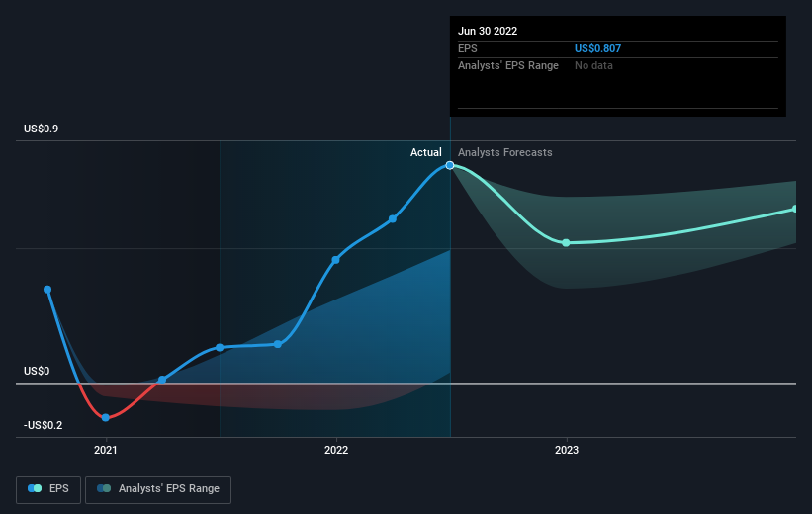
Task: Select the Jun 30 2022 EPS data point
Action: pos(450,165)
